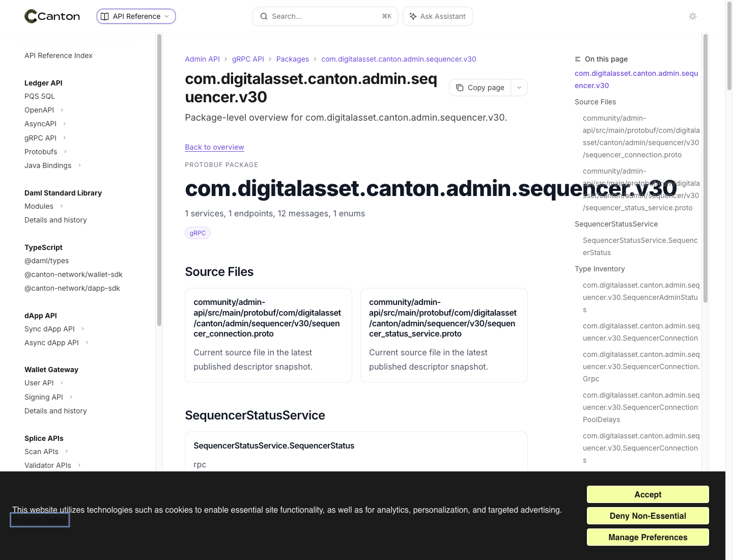Open @canton-network/wallet-sdk page
This screenshot has height=560, width=733.
[x=73, y=274]
